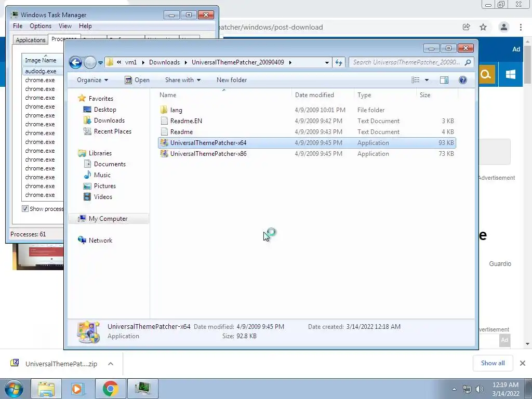
Task: Bookmark this page with the star
Action: pyautogui.click(x=483, y=27)
